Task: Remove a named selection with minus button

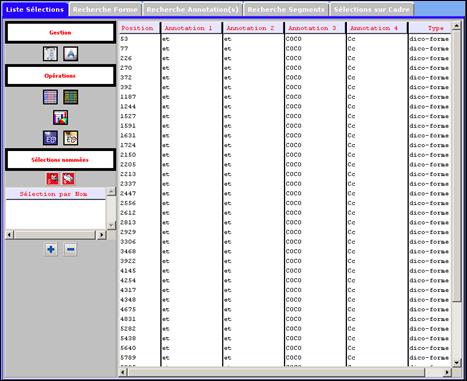Action: [x=70, y=249]
